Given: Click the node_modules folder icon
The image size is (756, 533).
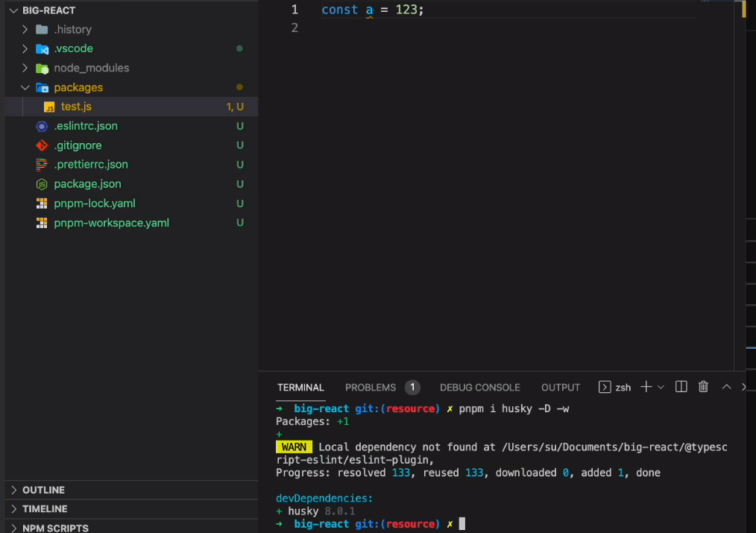Looking at the screenshot, I should pos(42,69).
